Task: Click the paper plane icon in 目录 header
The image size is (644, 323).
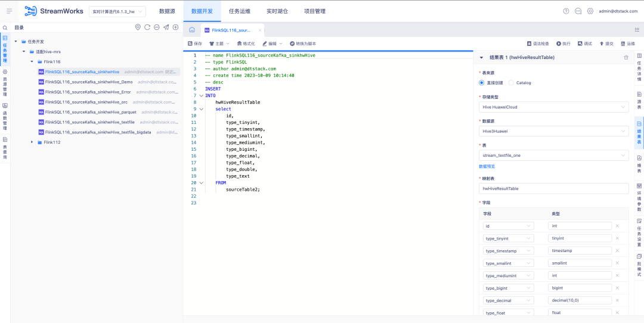Action: (166, 27)
